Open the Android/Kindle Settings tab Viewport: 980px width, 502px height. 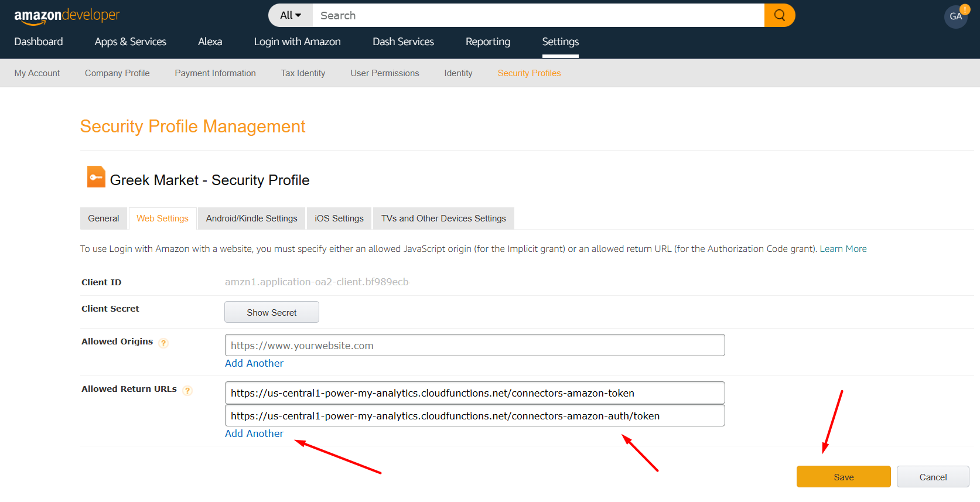pyautogui.click(x=251, y=218)
